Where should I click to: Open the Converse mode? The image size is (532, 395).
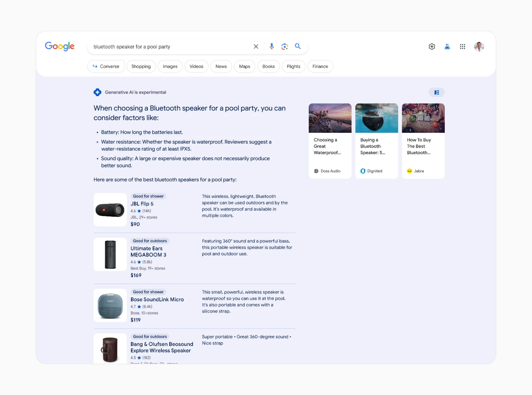[106, 66]
